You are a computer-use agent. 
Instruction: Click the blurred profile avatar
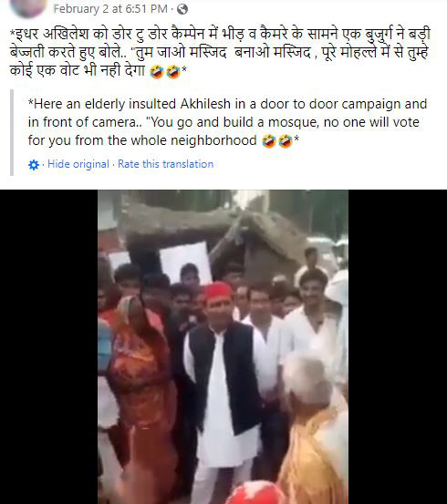tap(28, 7)
